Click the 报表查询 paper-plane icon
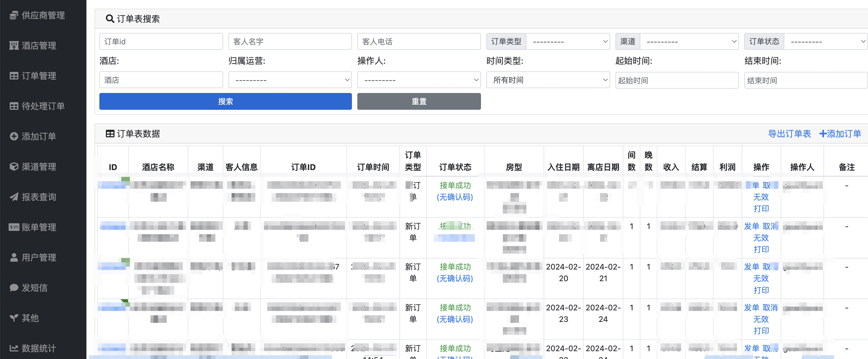Image resolution: width=868 pixels, height=359 pixels. [x=14, y=197]
